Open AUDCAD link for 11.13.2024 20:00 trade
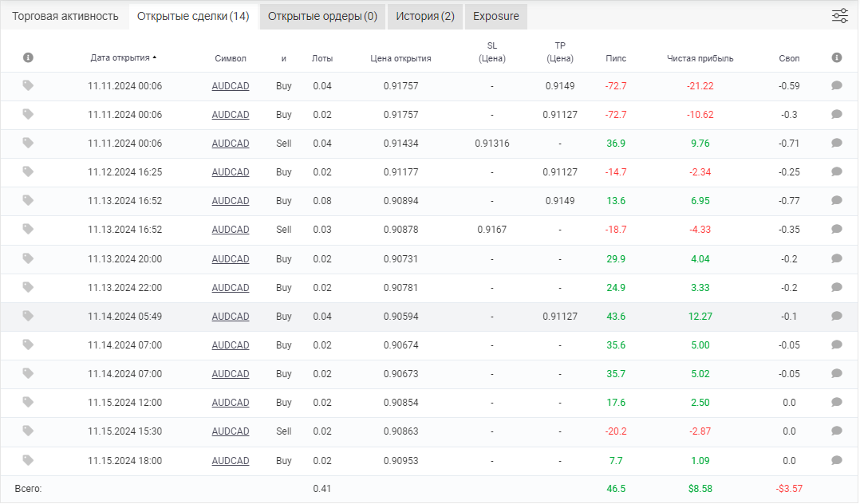This screenshot has width=860, height=504. click(x=231, y=259)
